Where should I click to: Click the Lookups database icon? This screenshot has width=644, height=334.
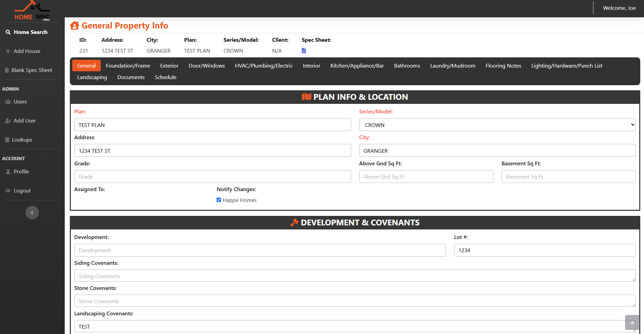(x=7, y=140)
